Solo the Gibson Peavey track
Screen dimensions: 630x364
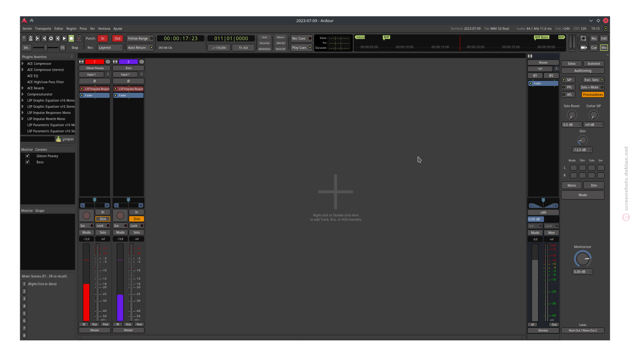pos(103,232)
